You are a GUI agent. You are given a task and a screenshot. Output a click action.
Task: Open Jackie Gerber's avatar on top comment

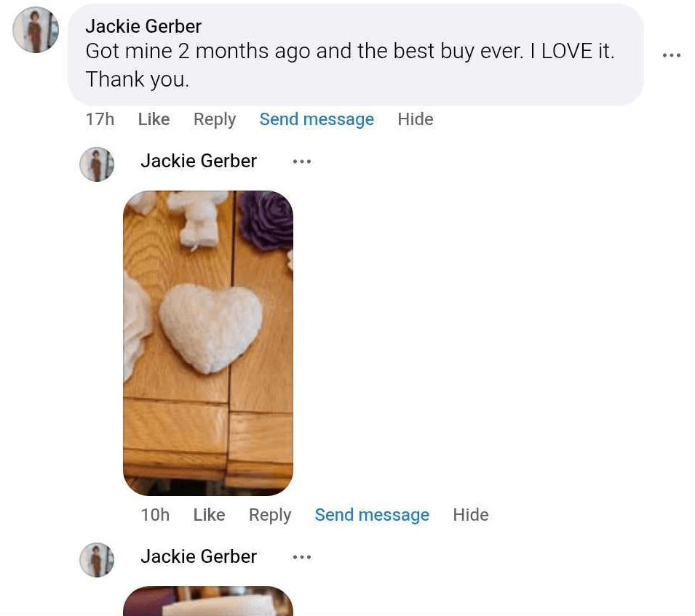pos(36,30)
